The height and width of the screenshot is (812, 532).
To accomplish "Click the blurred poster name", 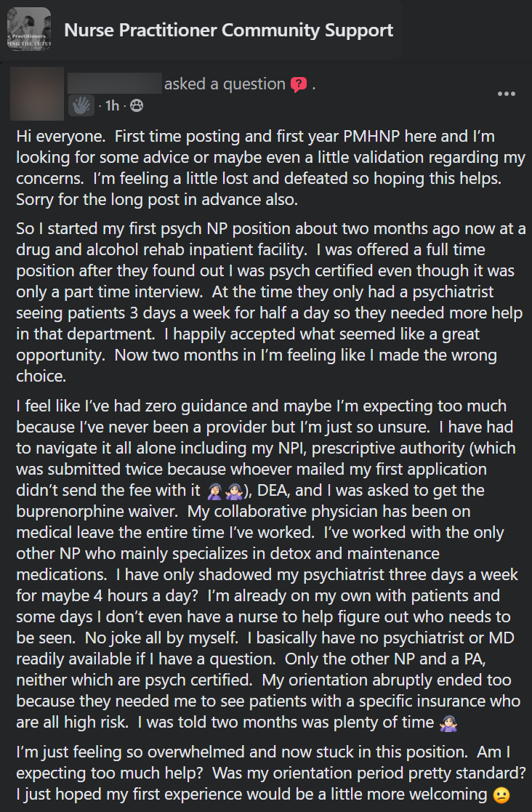I will pos(114,84).
